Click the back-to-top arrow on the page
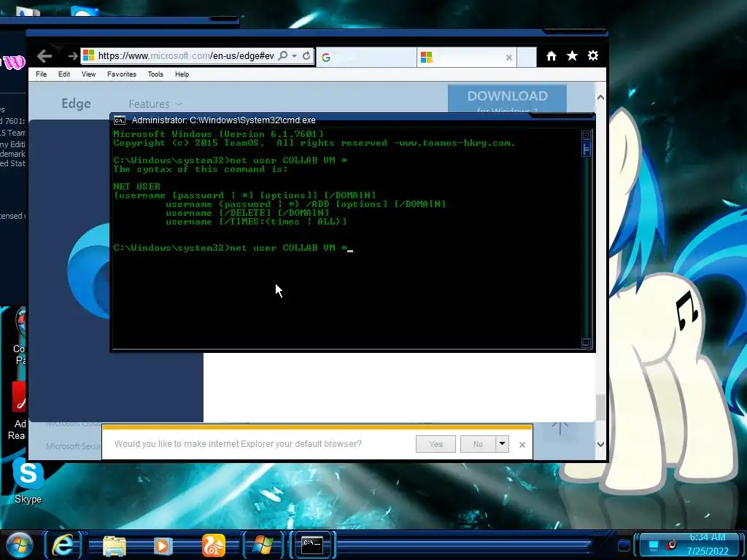 (560, 427)
